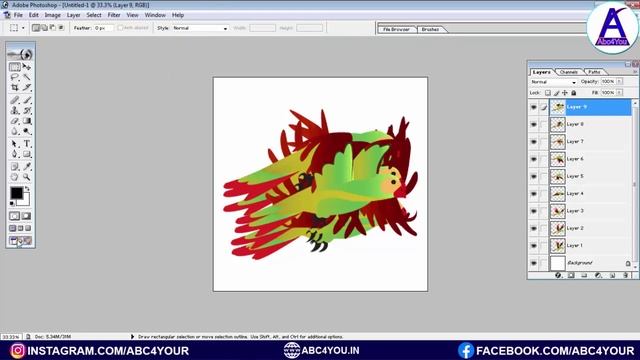Select the Path Selection tool
The height and width of the screenshot is (360, 640).
click(x=15, y=144)
